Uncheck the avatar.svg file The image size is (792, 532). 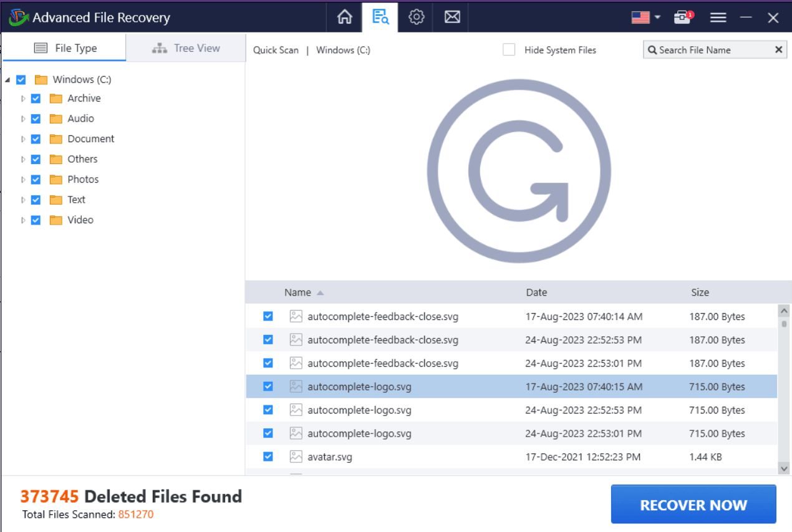click(x=268, y=456)
